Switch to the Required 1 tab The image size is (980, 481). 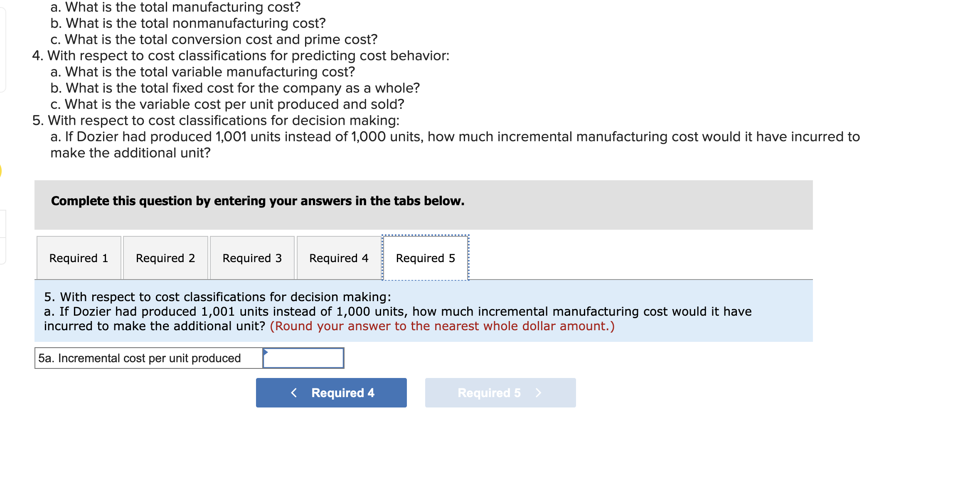78,258
